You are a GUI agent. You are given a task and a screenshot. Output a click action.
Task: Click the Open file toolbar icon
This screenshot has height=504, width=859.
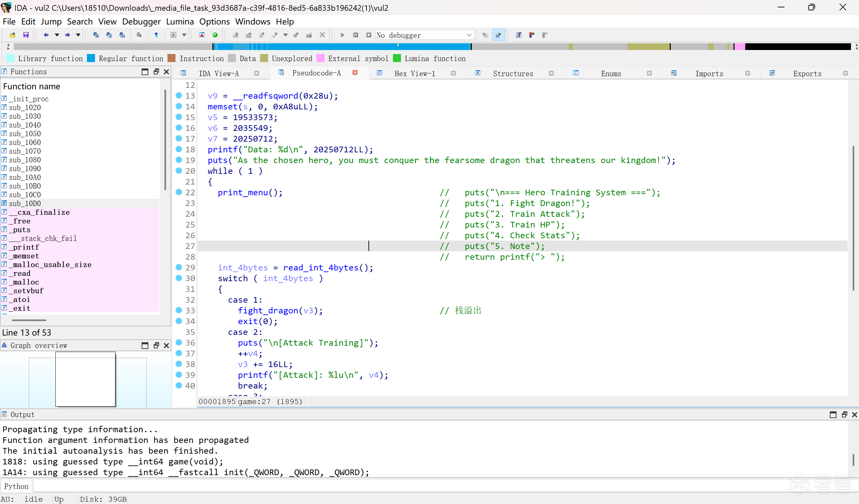coord(13,35)
